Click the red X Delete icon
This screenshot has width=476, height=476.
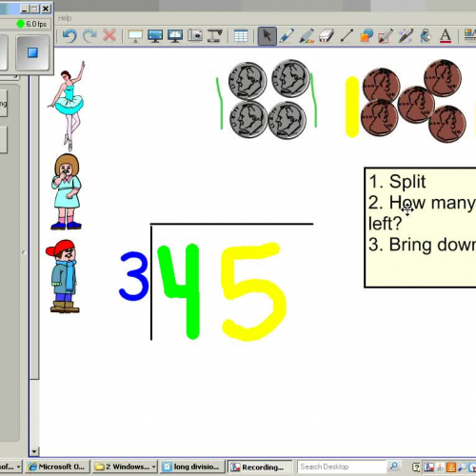click(x=109, y=35)
